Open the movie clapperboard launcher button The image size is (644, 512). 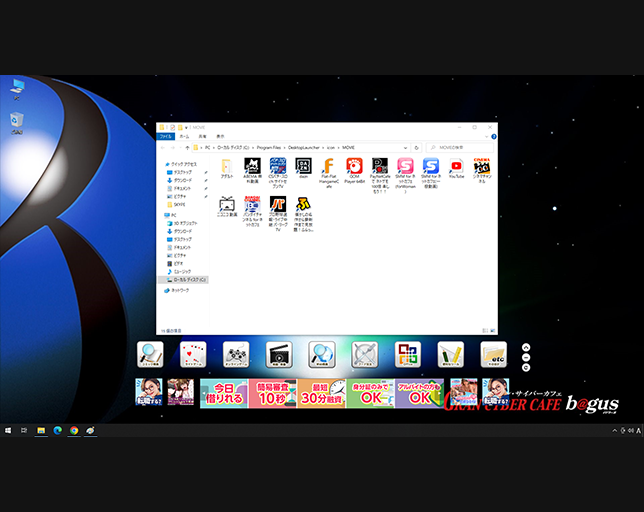coord(279,354)
